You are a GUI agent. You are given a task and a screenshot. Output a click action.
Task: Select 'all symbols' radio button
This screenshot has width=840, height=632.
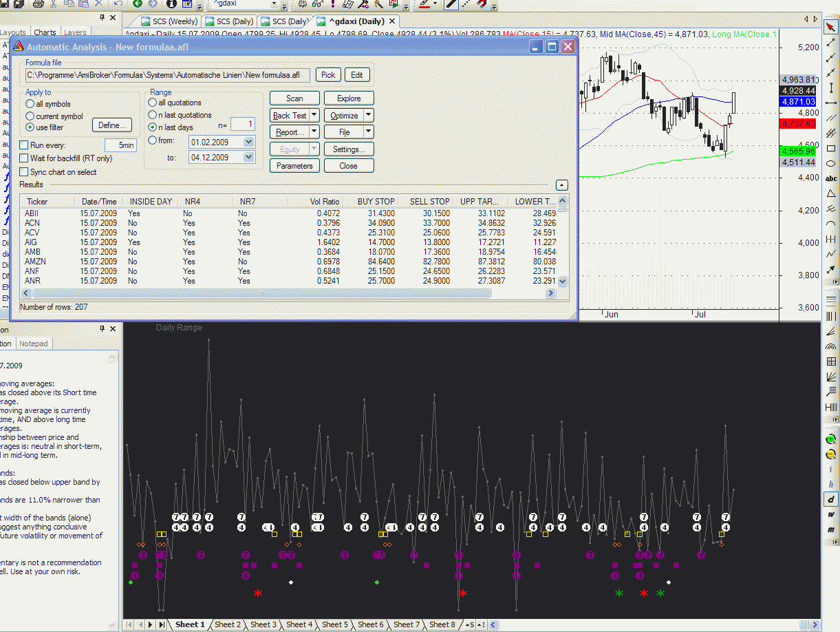click(30, 104)
